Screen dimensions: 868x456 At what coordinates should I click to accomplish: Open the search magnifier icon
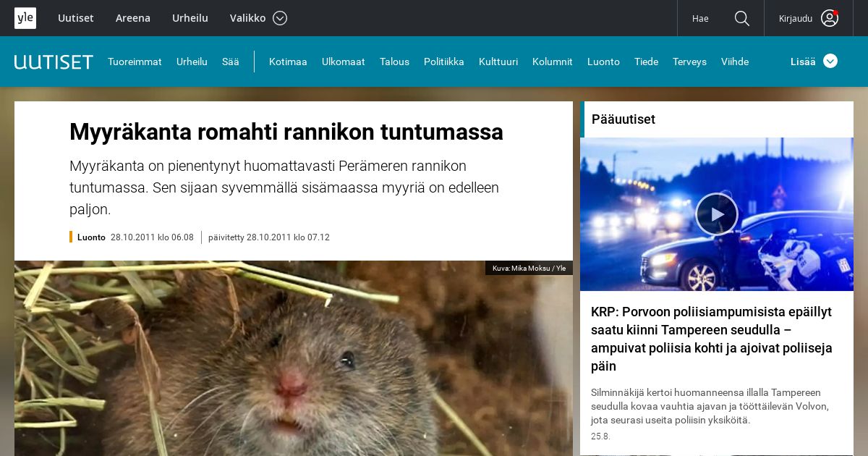[x=742, y=18]
